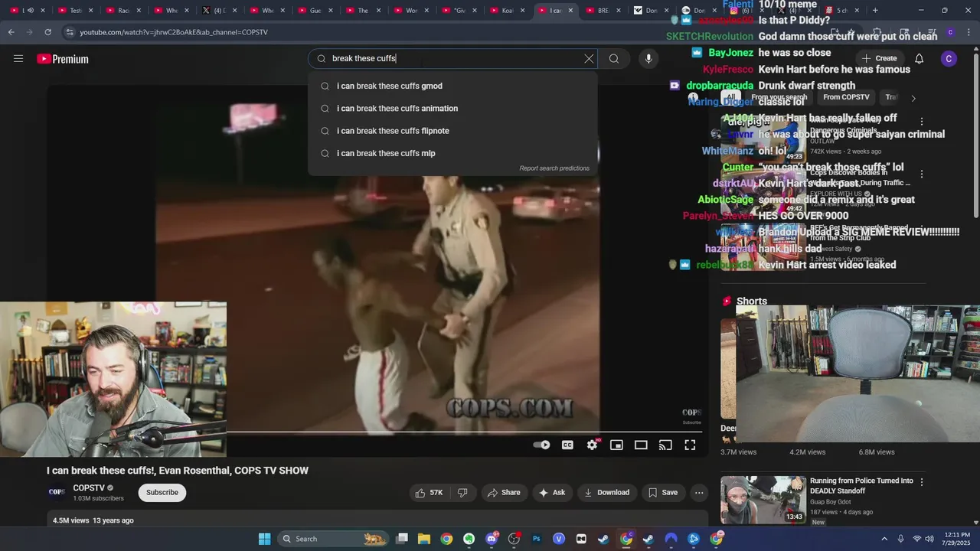Open the account avatar menu
This screenshot has height=551, width=980.
949,59
